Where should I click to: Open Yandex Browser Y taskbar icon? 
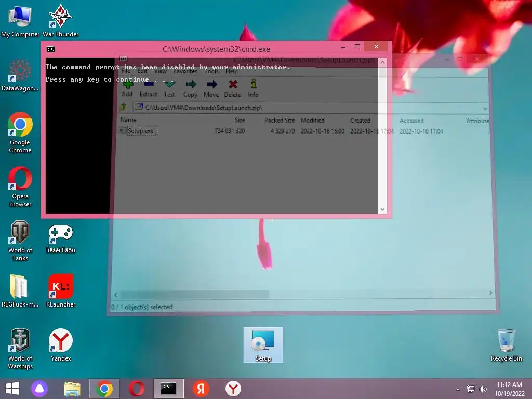pos(233,389)
